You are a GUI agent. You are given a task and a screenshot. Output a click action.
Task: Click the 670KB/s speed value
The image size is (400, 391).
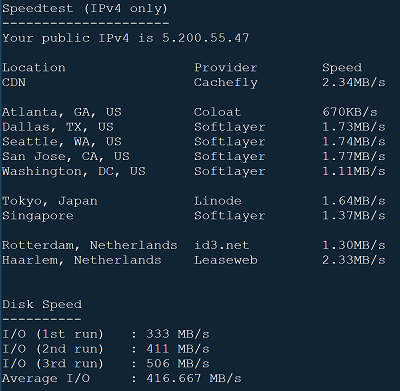tap(350, 112)
